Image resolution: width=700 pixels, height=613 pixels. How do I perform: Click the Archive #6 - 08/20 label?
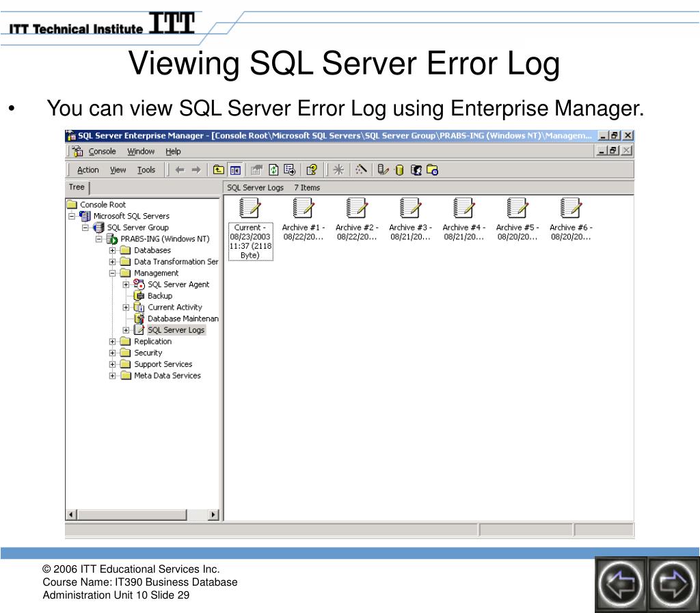571,232
